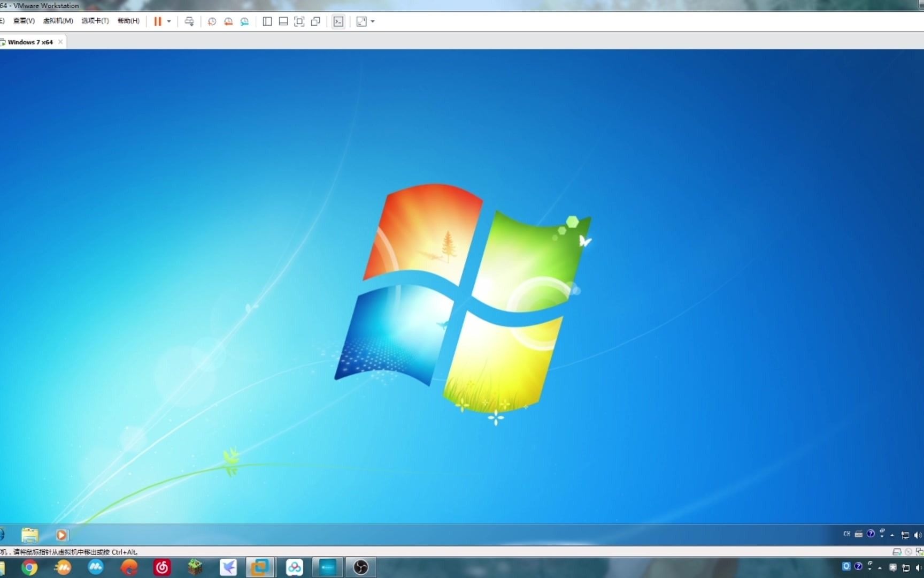Open the guest language bar help icon
Image resolution: width=924 pixels, height=578 pixels.
pos(871,534)
